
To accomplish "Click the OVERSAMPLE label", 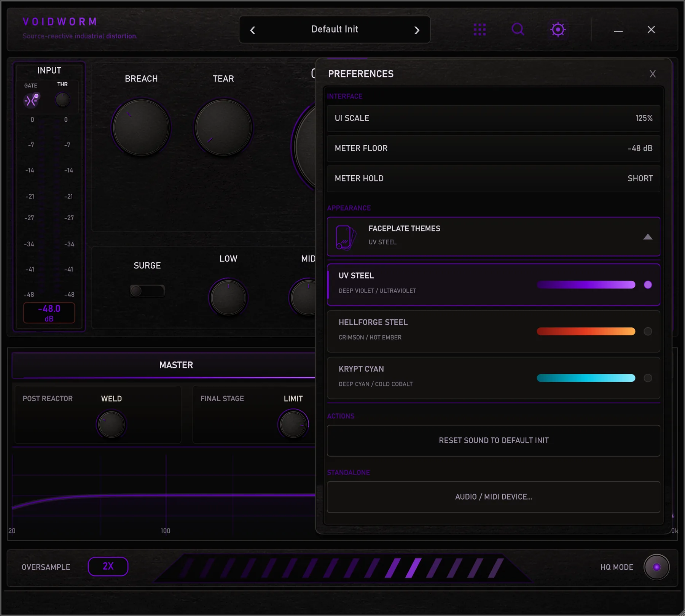I will point(46,567).
